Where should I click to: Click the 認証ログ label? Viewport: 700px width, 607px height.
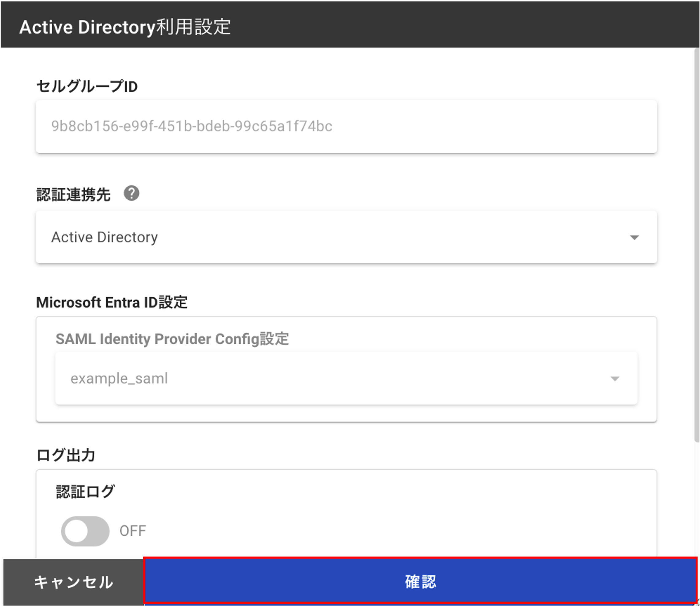[x=85, y=491]
